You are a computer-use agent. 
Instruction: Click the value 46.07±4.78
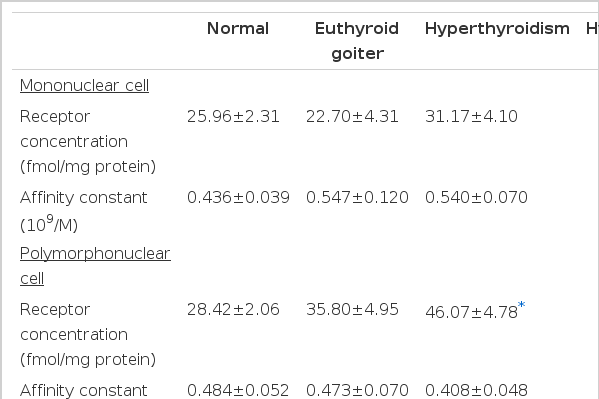pos(471,312)
